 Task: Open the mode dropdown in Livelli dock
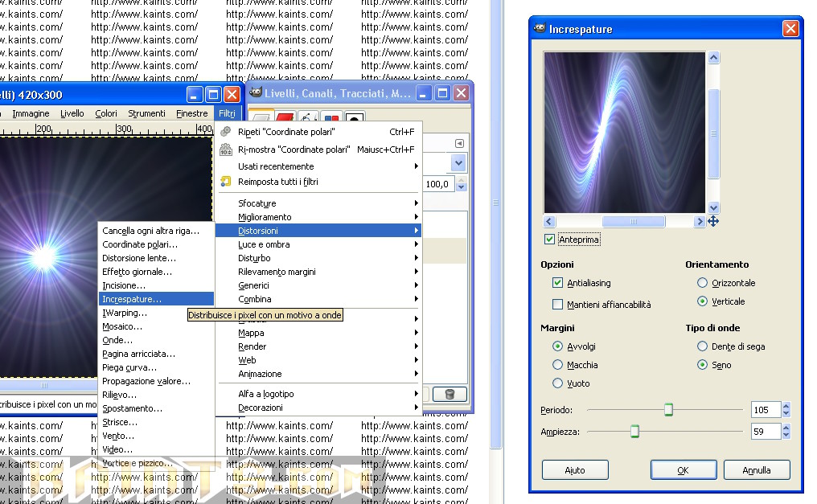tap(458, 163)
